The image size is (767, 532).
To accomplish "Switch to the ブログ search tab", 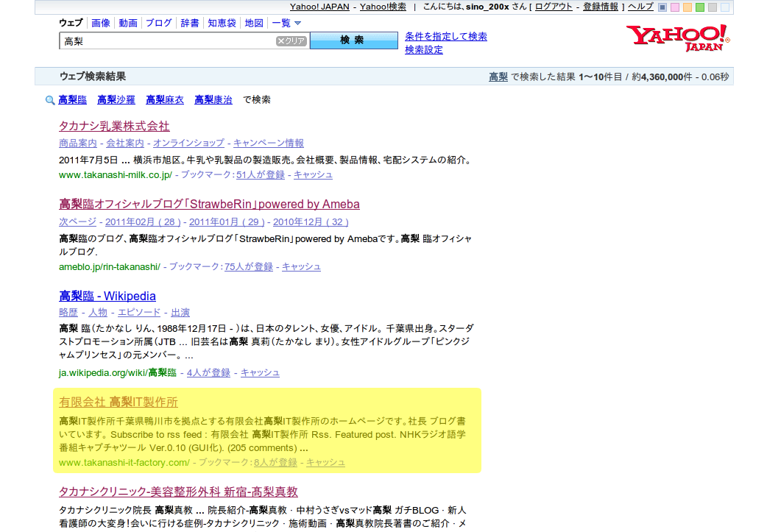I will point(159,23).
